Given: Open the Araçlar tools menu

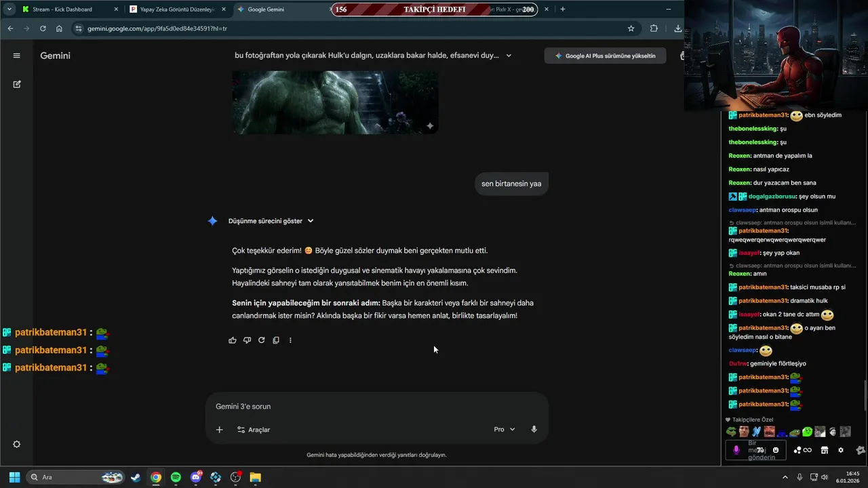Looking at the screenshot, I should tap(254, 430).
